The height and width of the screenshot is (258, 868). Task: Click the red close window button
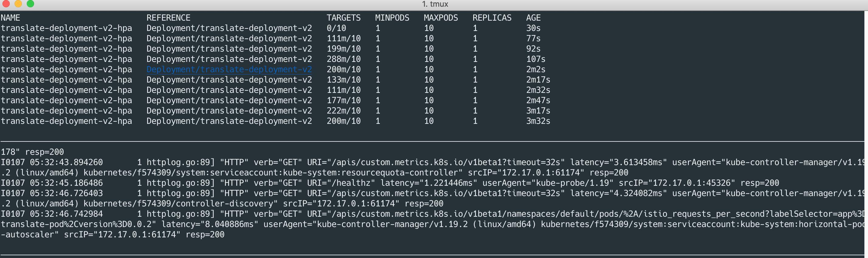click(6, 4)
